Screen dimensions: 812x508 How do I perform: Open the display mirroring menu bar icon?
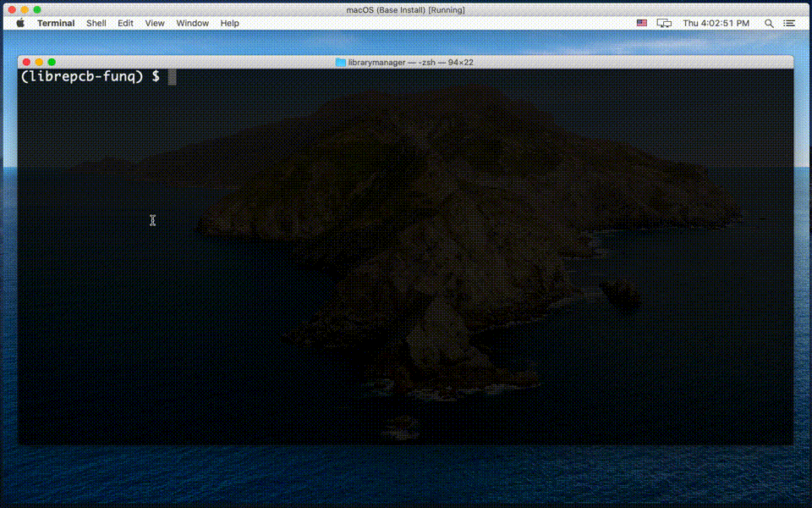(665, 23)
